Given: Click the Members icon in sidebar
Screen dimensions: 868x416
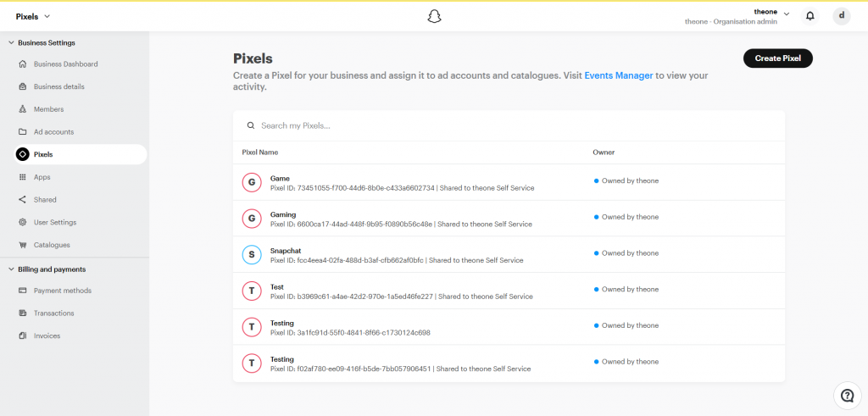Looking at the screenshot, I should (x=23, y=109).
